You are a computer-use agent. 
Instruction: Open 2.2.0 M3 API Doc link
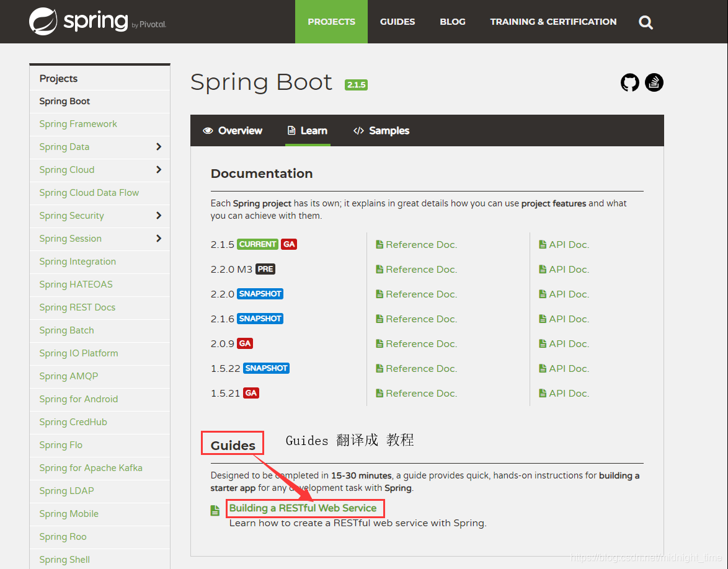click(569, 269)
